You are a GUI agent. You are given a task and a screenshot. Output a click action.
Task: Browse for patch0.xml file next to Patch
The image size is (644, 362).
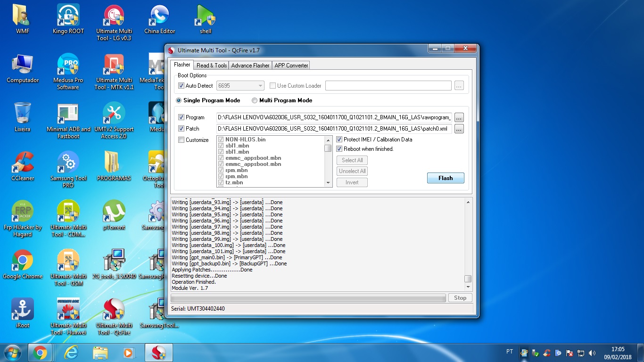pyautogui.click(x=459, y=129)
